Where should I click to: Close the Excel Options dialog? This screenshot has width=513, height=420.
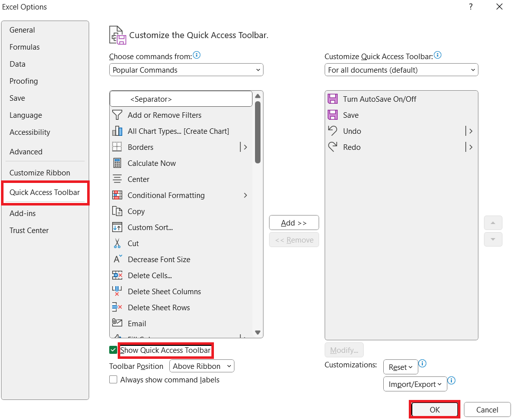pyautogui.click(x=499, y=7)
